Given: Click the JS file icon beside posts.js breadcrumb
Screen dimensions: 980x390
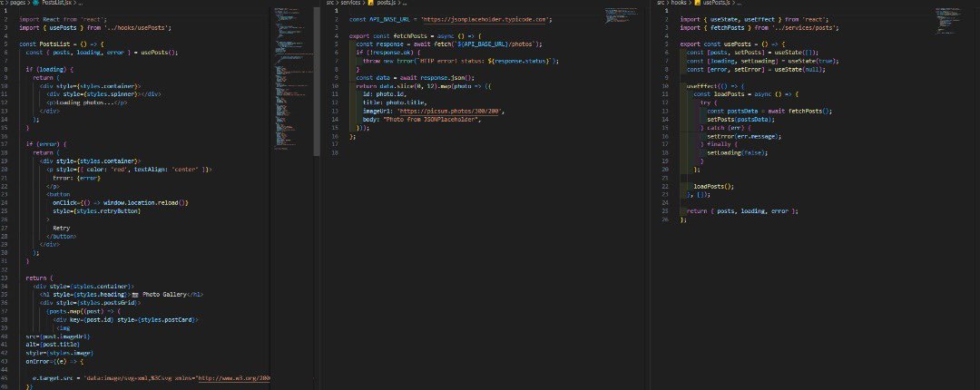Looking at the screenshot, I should (370, 3).
